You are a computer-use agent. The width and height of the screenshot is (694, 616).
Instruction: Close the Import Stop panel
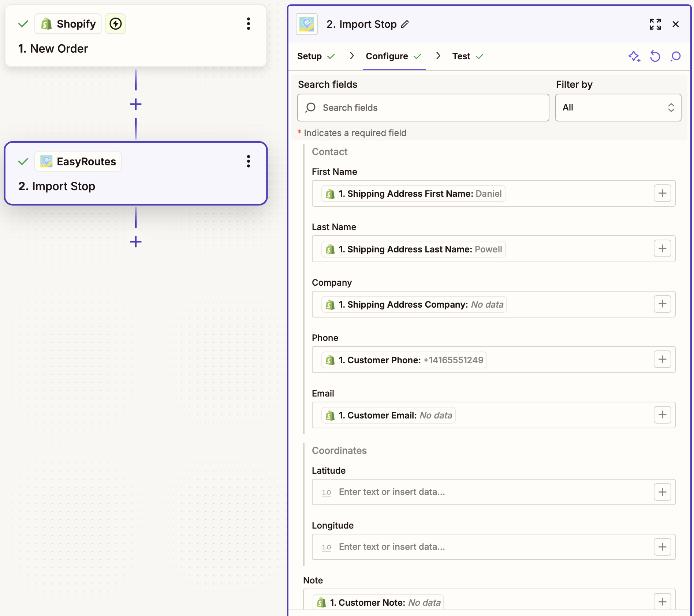(676, 24)
